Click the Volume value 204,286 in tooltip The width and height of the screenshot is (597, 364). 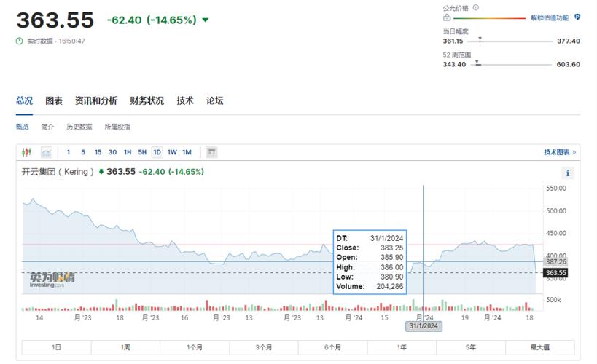(x=389, y=286)
